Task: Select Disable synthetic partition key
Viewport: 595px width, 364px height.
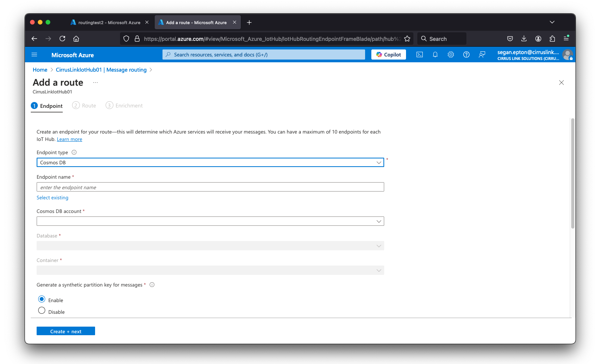Action: 42,311
